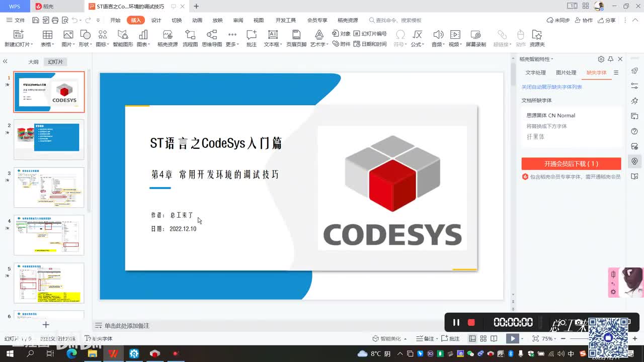This screenshot has height=362, width=644.
Task: Switch to the 开始 ribbon tab
Action: pyautogui.click(x=115, y=20)
